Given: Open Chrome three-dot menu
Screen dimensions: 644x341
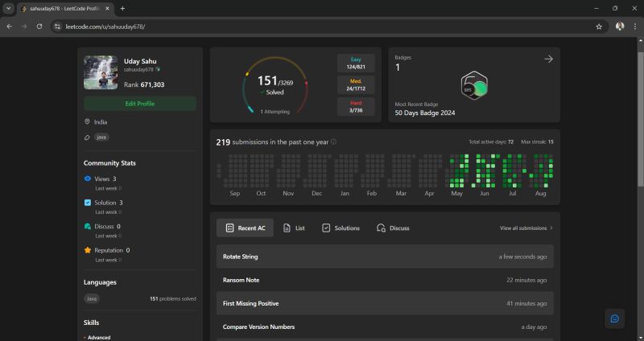Looking at the screenshot, I should pyautogui.click(x=634, y=26).
